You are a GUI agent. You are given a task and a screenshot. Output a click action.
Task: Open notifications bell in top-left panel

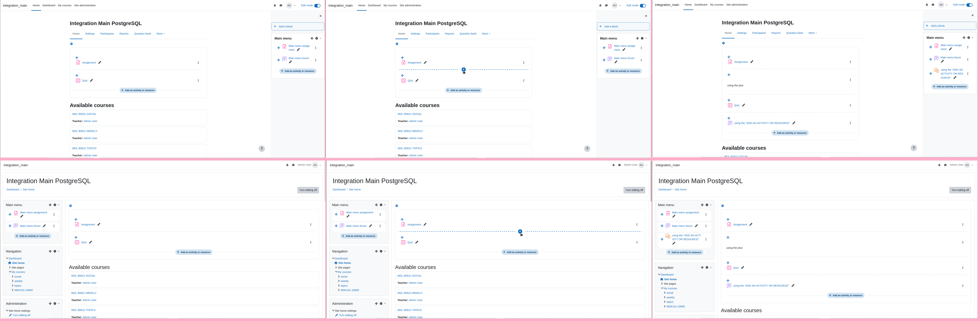point(275,6)
